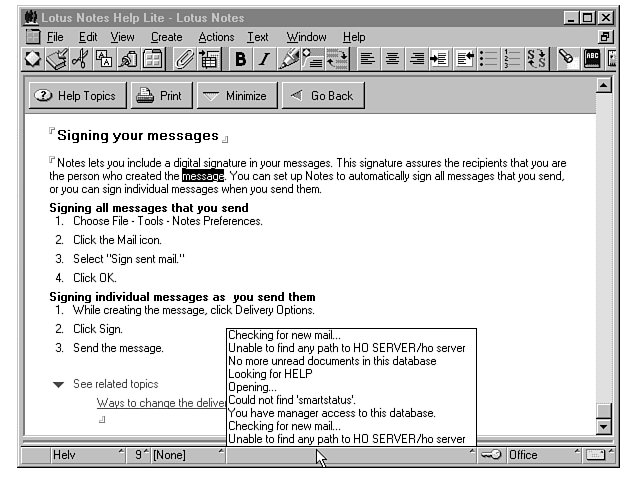
Task: Click the bulleted list icon
Action: point(489,59)
